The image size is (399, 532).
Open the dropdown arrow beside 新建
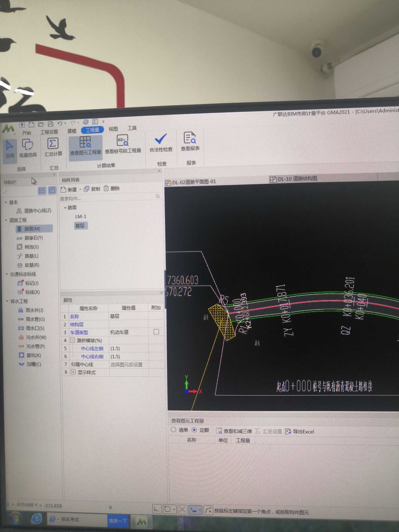(80, 190)
